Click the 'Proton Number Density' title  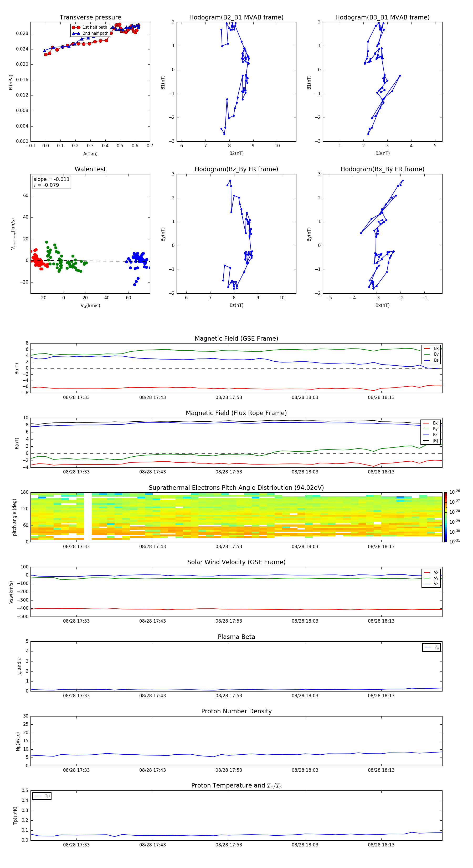[x=236, y=712]
